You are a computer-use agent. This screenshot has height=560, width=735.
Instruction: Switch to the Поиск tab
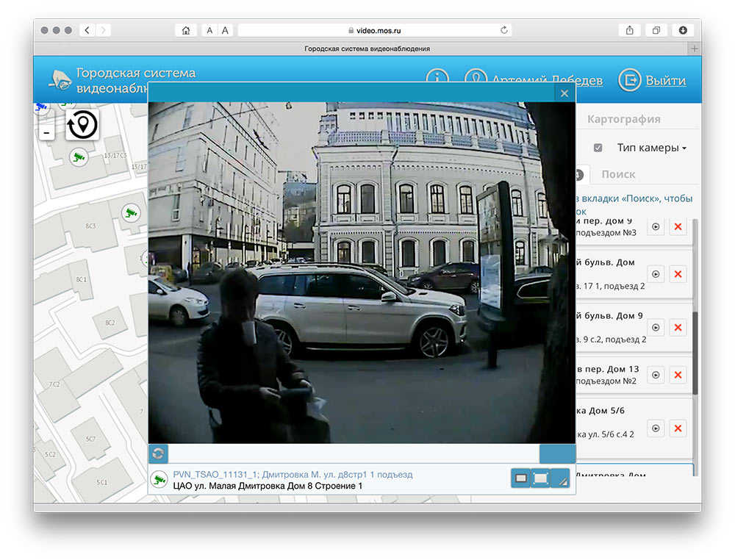pos(618,174)
